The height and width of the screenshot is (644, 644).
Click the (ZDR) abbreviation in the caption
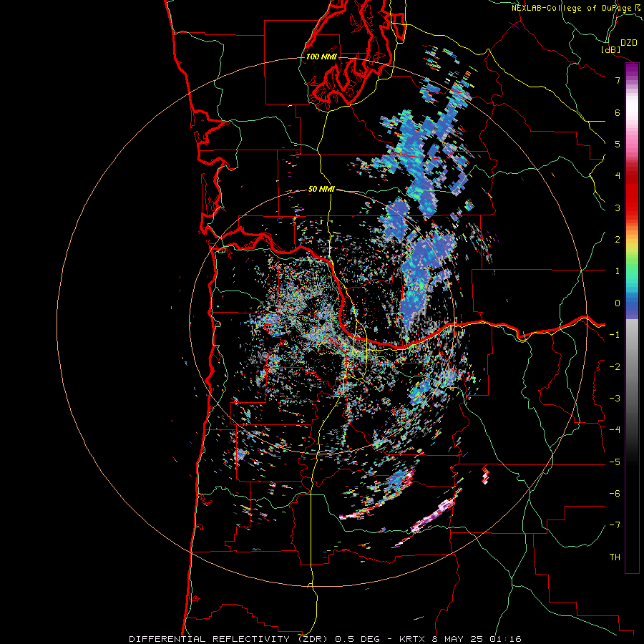coord(312,639)
